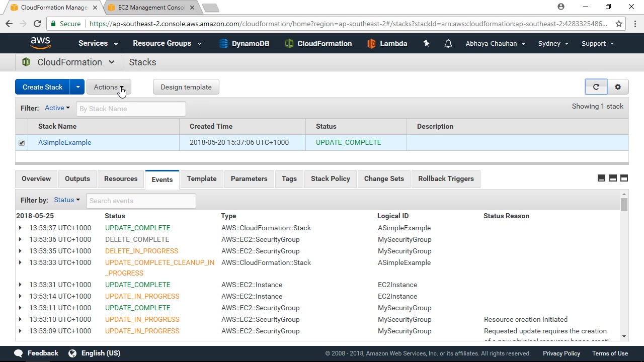644x362 pixels.
Task: Switch to the Rollback Triggers tab
Action: [446, 178]
